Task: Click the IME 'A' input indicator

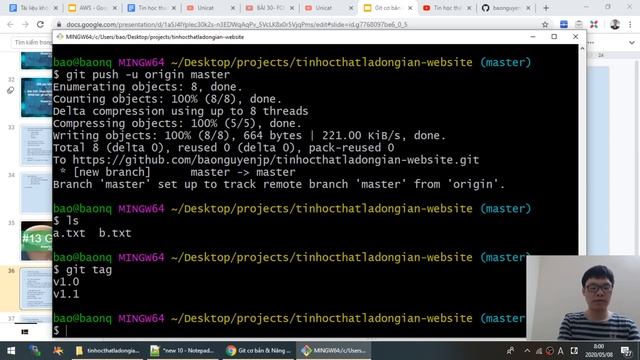Action: [x=560, y=351]
